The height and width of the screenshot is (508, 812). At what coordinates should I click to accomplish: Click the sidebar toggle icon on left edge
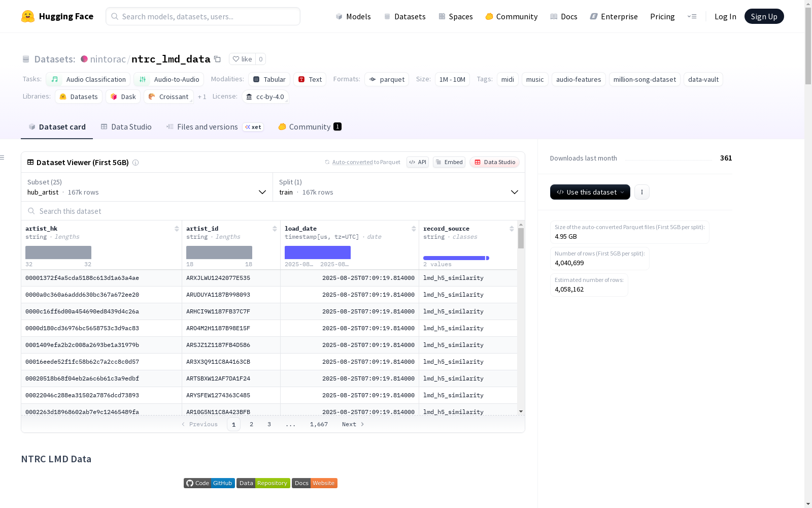3,157
